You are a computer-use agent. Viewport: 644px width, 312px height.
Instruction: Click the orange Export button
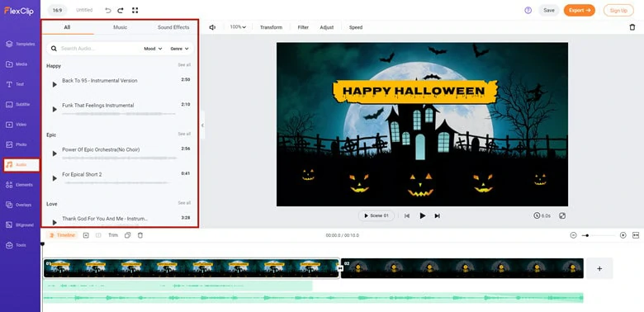pos(579,10)
